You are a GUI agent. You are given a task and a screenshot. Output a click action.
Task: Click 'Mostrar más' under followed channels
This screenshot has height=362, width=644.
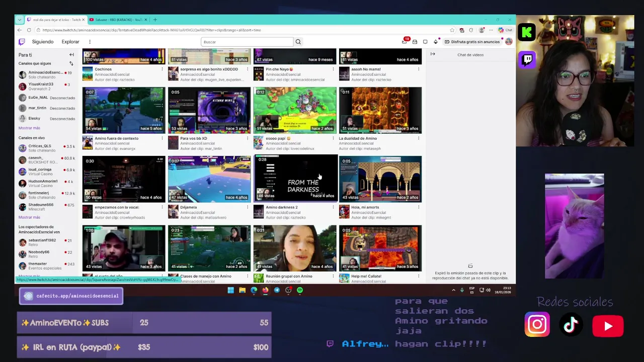(29, 128)
